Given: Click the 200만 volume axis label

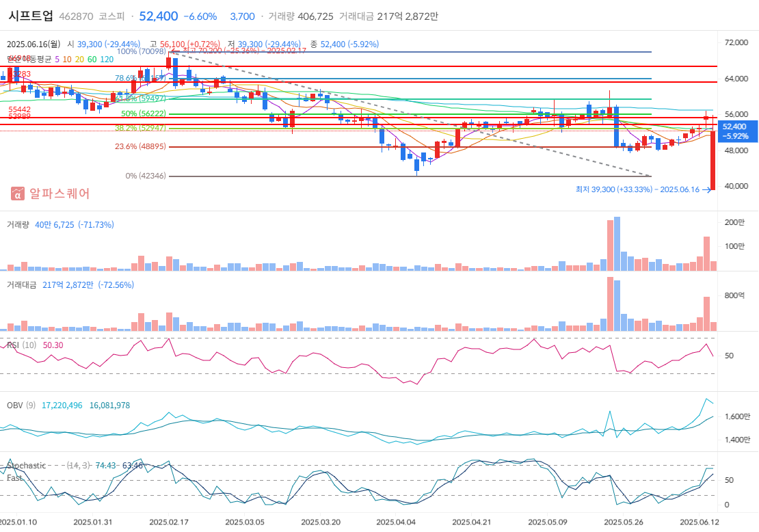Looking at the screenshot, I should (x=734, y=222).
